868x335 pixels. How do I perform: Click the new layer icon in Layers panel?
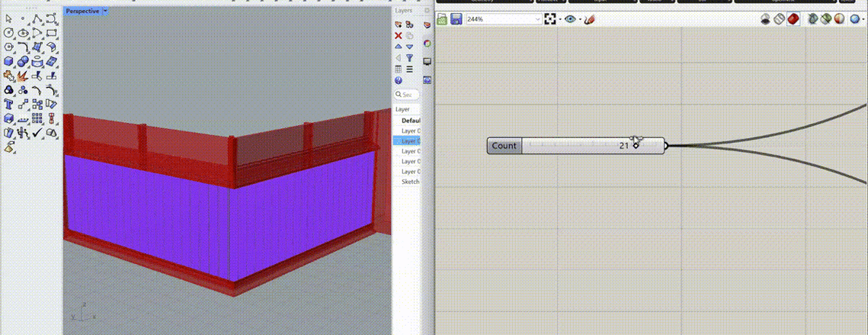pyautogui.click(x=398, y=24)
